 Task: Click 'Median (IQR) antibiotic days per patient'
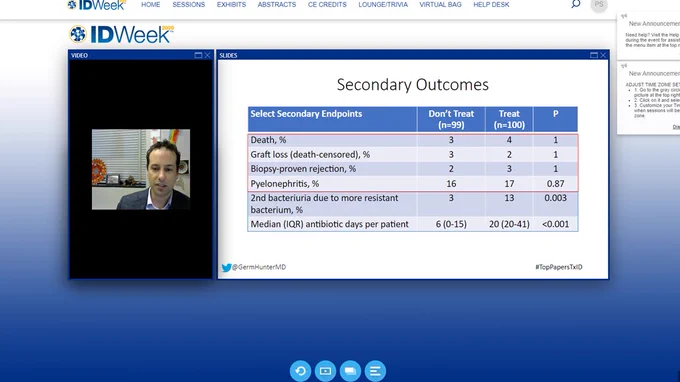pos(330,224)
